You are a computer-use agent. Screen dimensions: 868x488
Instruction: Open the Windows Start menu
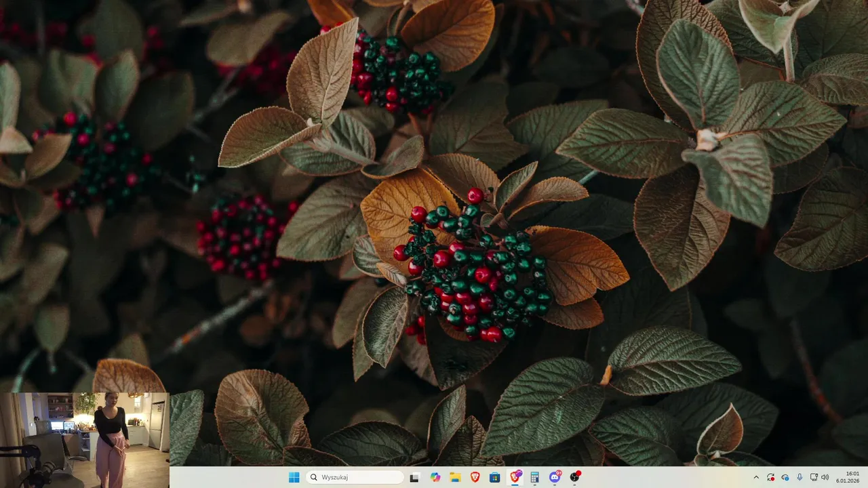pyautogui.click(x=294, y=477)
